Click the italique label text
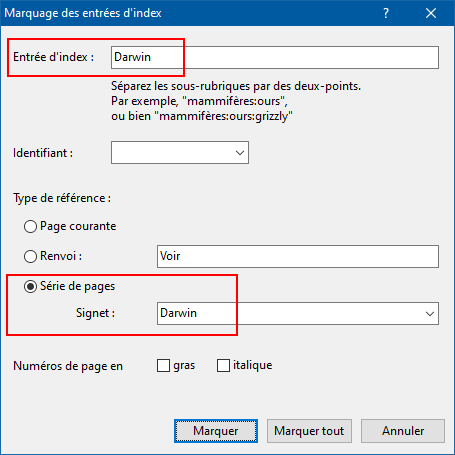Screen dimensions: 455x455 253,365
